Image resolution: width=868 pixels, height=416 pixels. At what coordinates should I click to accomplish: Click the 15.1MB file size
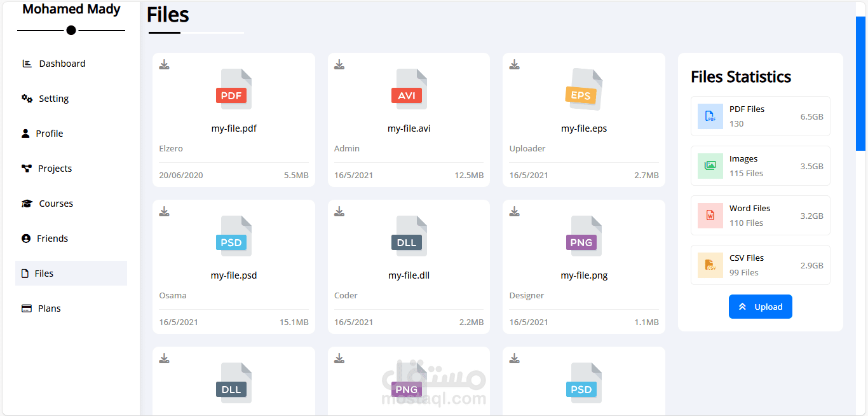click(294, 322)
